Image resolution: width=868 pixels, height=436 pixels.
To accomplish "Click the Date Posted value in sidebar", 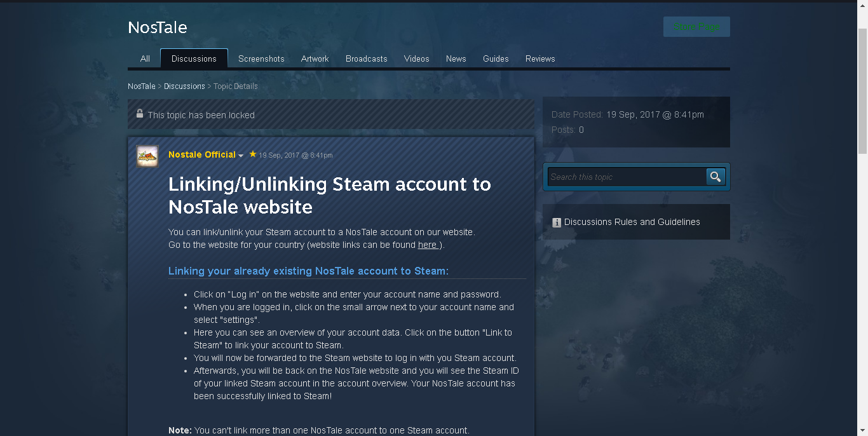I will pos(655,114).
